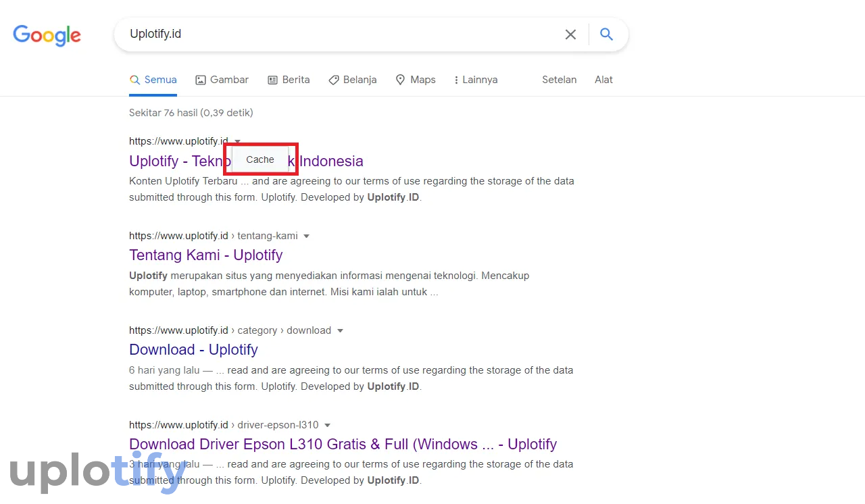This screenshot has height=504, width=865.
Task: Open Setelan search settings
Action: [559, 80]
